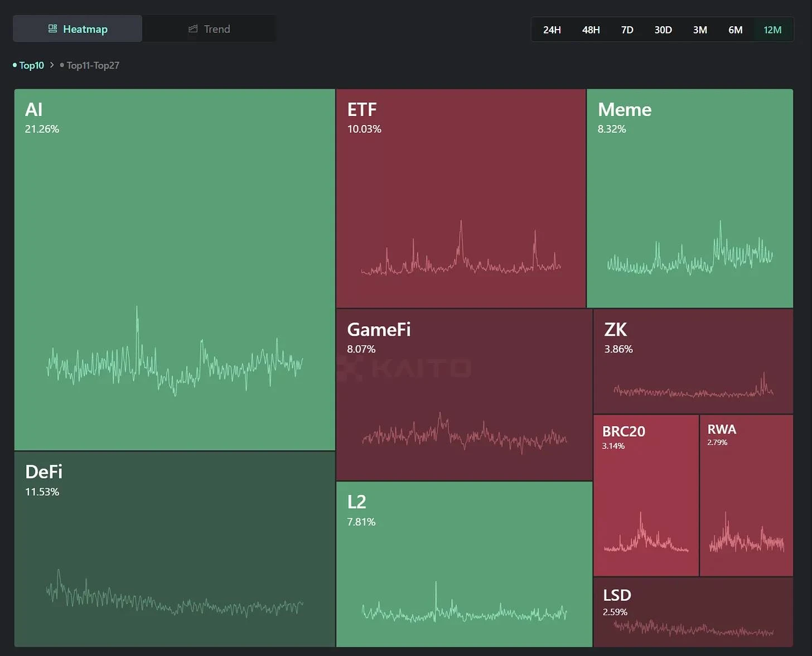Click the chevron between Top10 and Top11-Top27

coord(52,65)
